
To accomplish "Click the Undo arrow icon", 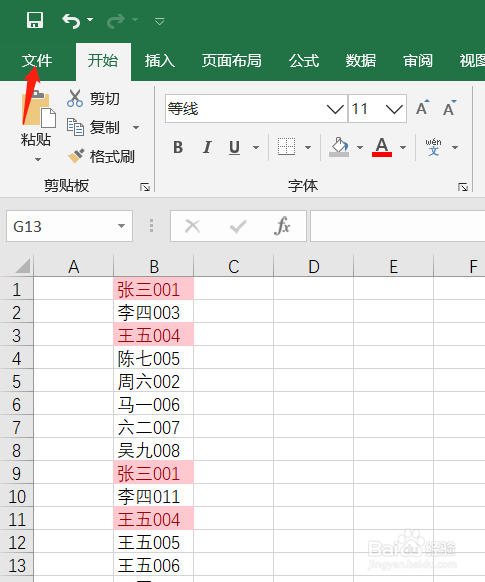I will (x=71, y=21).
